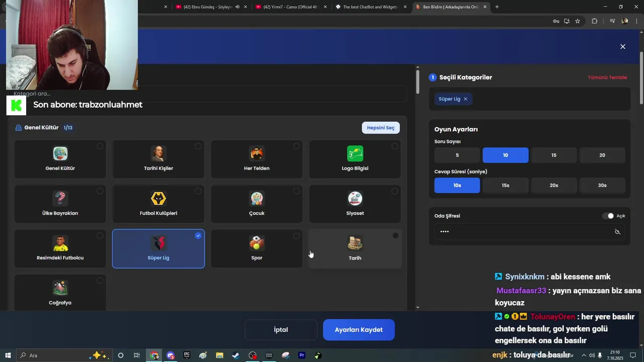Open Premiere Pro from the taskbar
This screenshot has height=362, width=644.
coord(302,355)
